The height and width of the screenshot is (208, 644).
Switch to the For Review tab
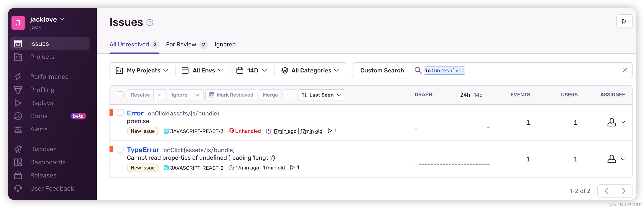click(x=186, y=44)
